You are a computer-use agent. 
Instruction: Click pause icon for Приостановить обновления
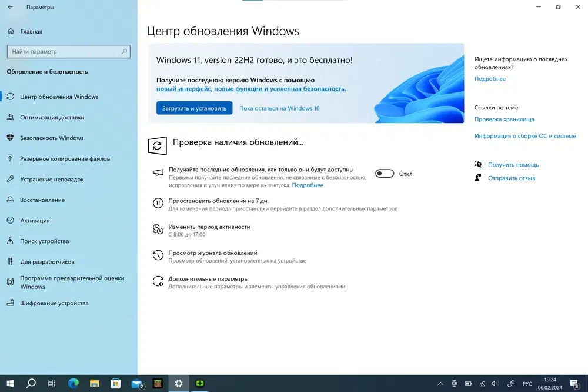point(158,203)
